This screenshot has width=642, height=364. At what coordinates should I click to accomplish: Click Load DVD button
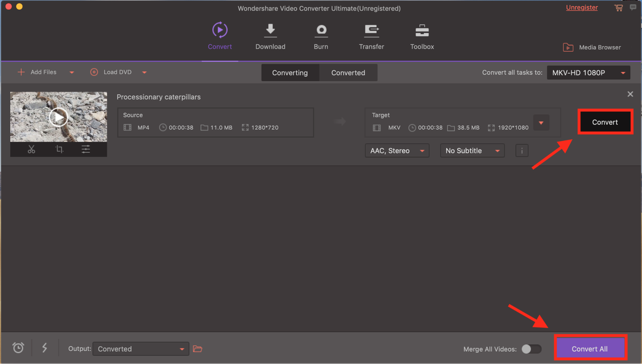pos(111,72)
